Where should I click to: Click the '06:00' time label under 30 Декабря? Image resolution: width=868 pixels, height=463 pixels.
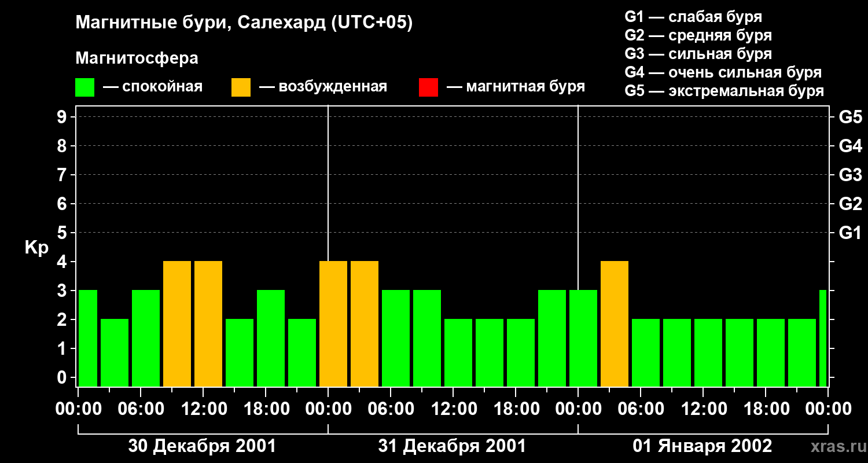pyautogui.click(x=141, y=409)
